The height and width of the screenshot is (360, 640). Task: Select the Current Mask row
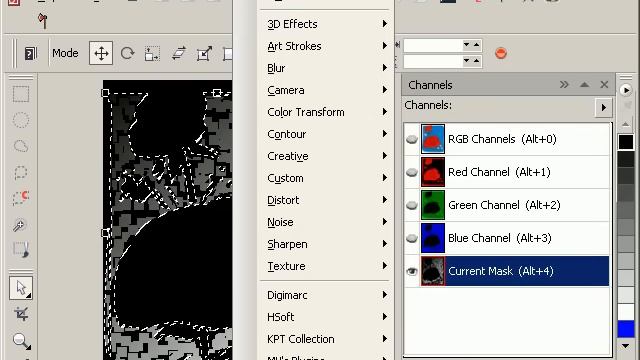[x=507, y=271]
